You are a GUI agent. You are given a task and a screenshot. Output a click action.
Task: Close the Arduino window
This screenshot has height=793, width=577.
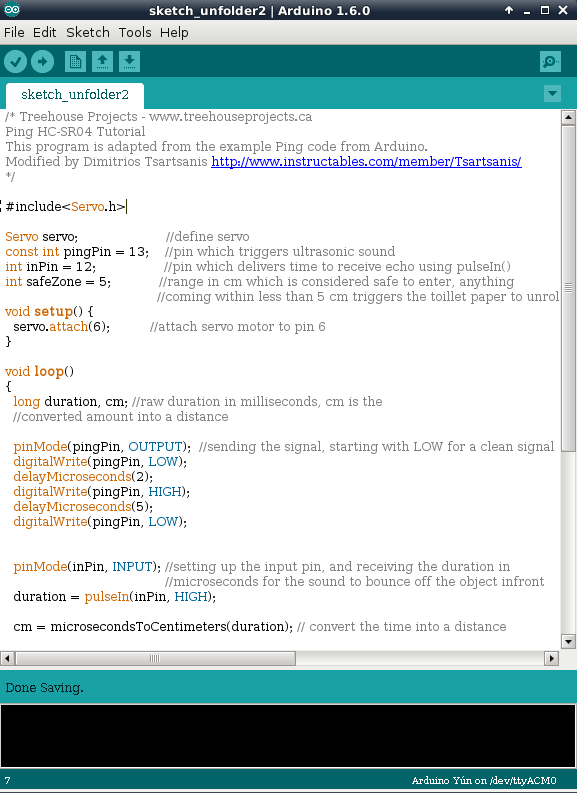(563, 10)
